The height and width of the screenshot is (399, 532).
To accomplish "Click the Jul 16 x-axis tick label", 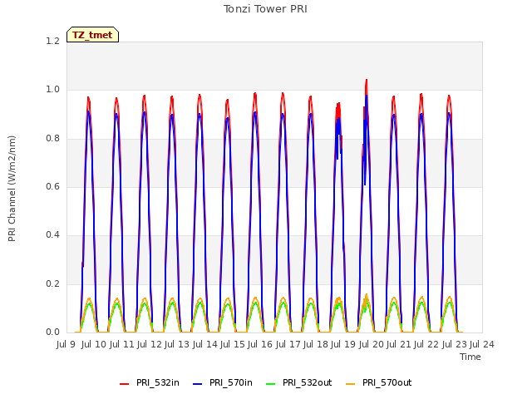I will click(x=260, y=344).
